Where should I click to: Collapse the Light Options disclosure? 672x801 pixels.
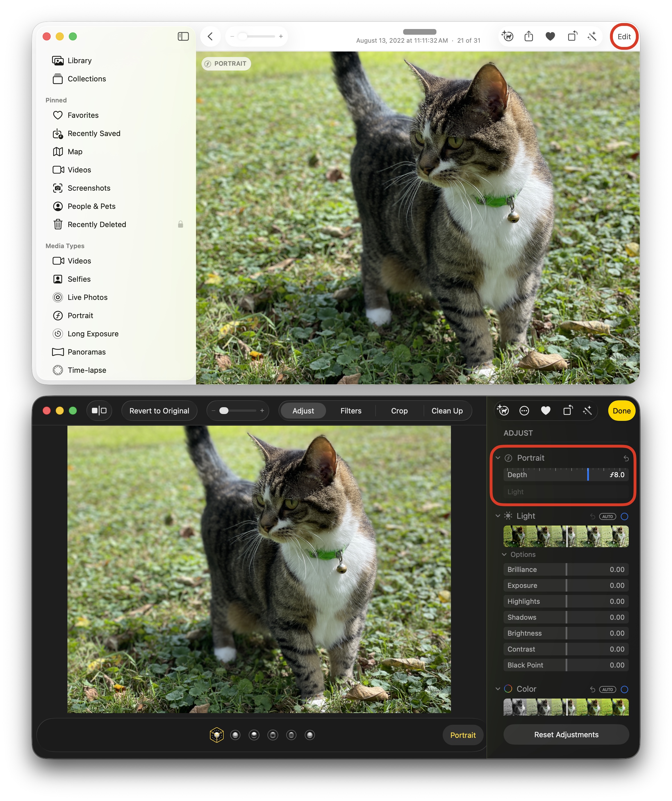coord(504,554)
